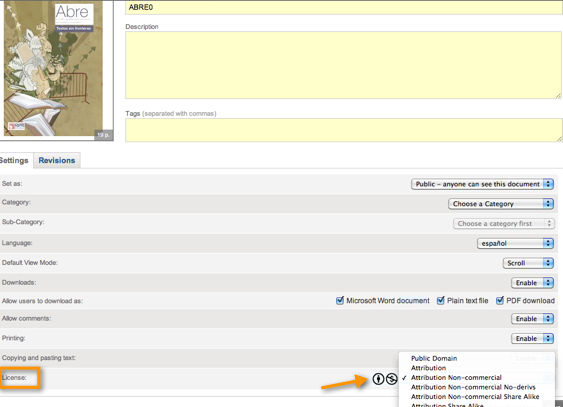Open the Choose a Category dropdown
This screenshot has width=563, height=407.
(x=501, y=204)
